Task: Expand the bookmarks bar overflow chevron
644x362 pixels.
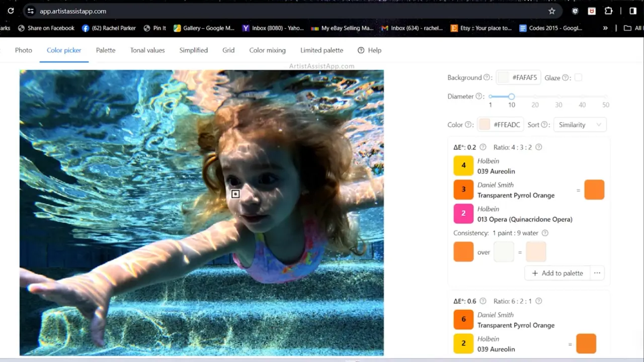Action: (x=605, y=28)
